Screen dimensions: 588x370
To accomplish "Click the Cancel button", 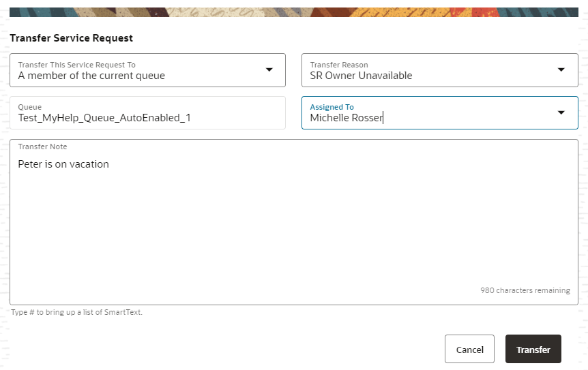I will 469,350.
